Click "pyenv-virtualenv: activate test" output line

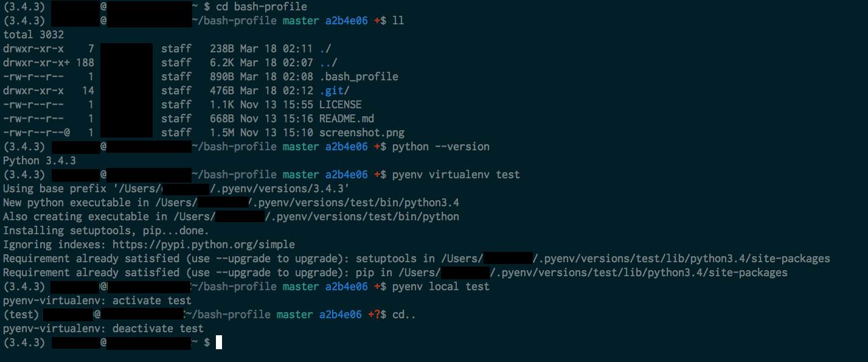pyautogui.click(x=97, y=301)
